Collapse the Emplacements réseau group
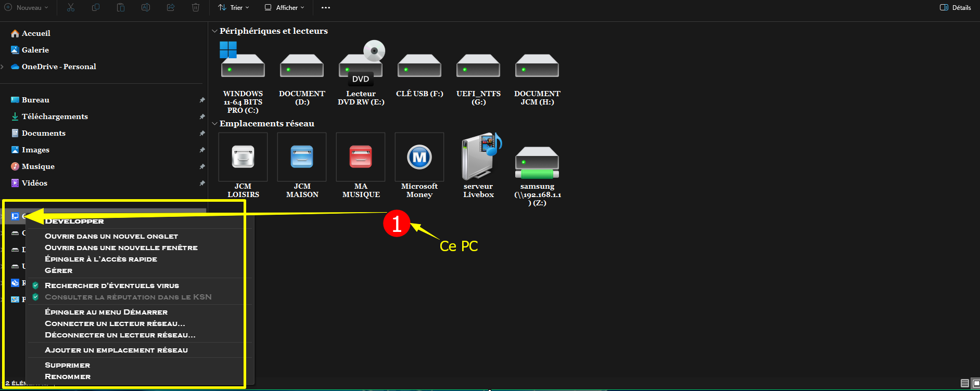Viewport: 980px width, 391px height. pos(214,124)
